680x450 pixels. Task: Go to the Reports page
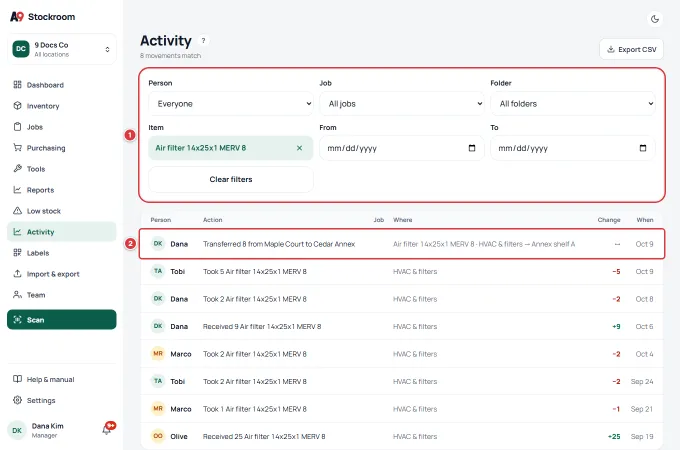tap(62, 189)
